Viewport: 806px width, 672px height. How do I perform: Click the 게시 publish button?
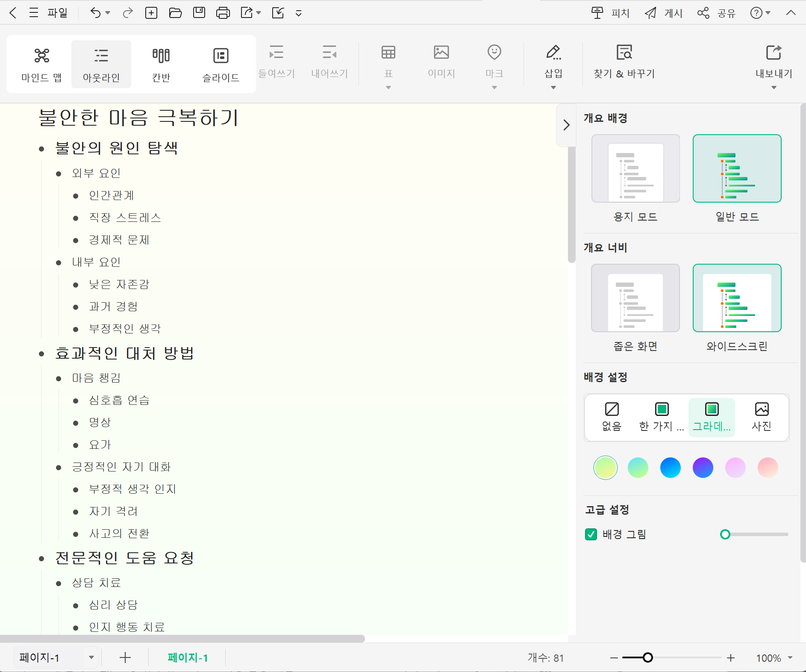click(664, 13)
